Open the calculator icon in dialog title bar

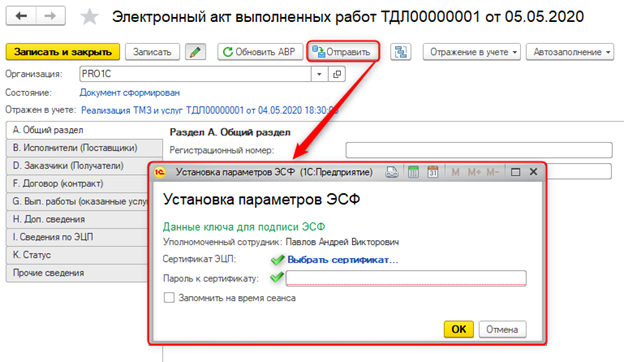coord(413,172)
